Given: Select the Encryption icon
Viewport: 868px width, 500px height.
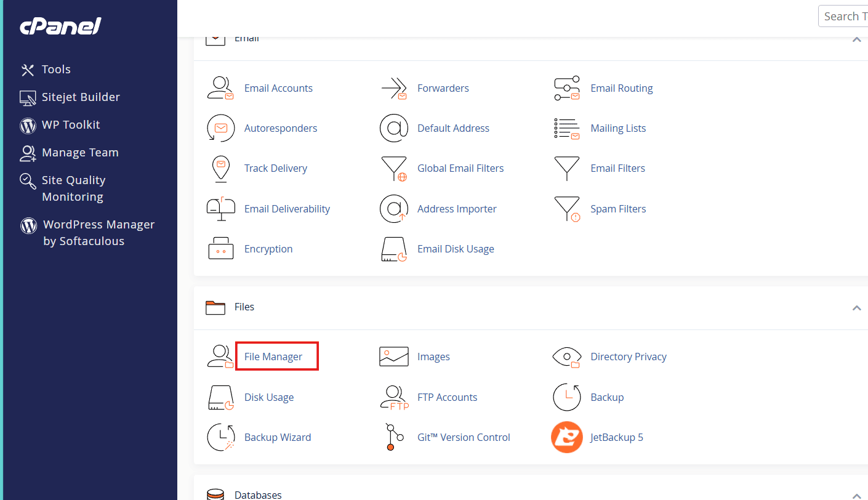Looking at the screenshot, I should click(220, 249).
